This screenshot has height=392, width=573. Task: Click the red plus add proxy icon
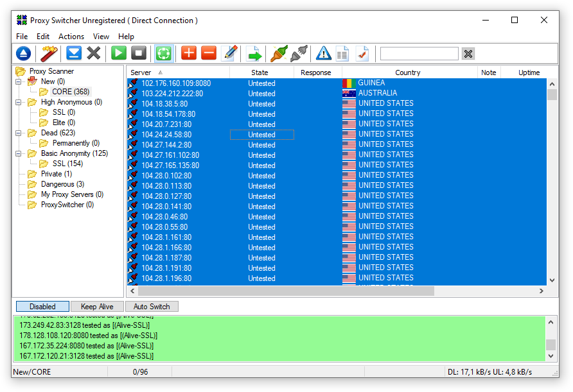tap(188, 53)
